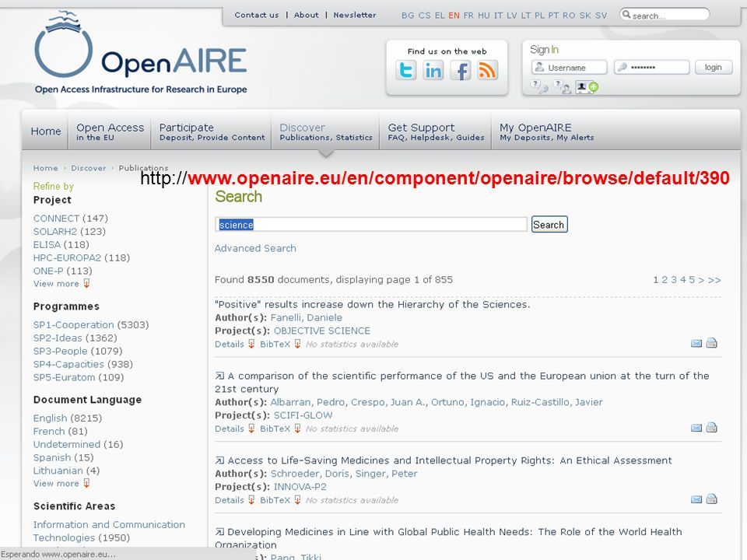Open the About link
Image resolution: width=747 pixels, height=560 pixels.
[x=306, y=15]
